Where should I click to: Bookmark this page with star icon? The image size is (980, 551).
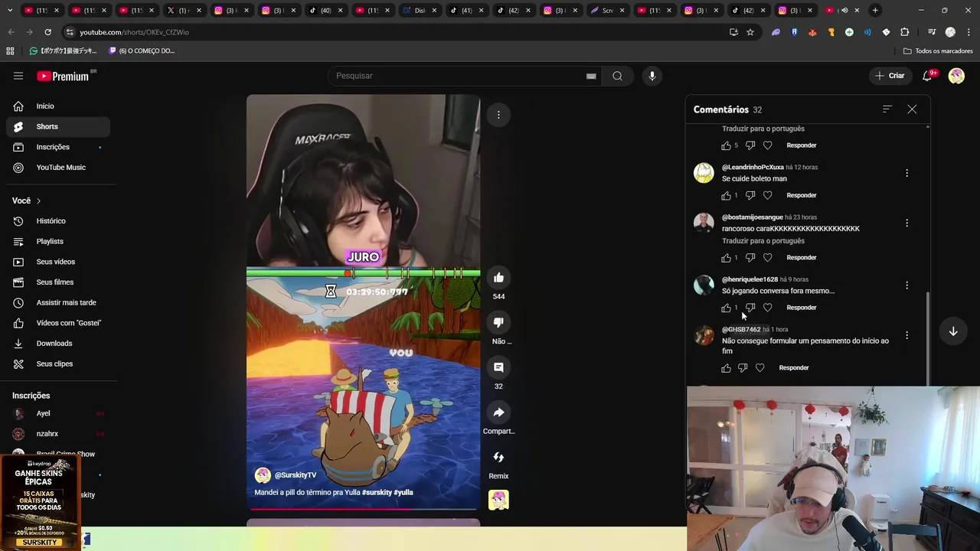[750, 32]
